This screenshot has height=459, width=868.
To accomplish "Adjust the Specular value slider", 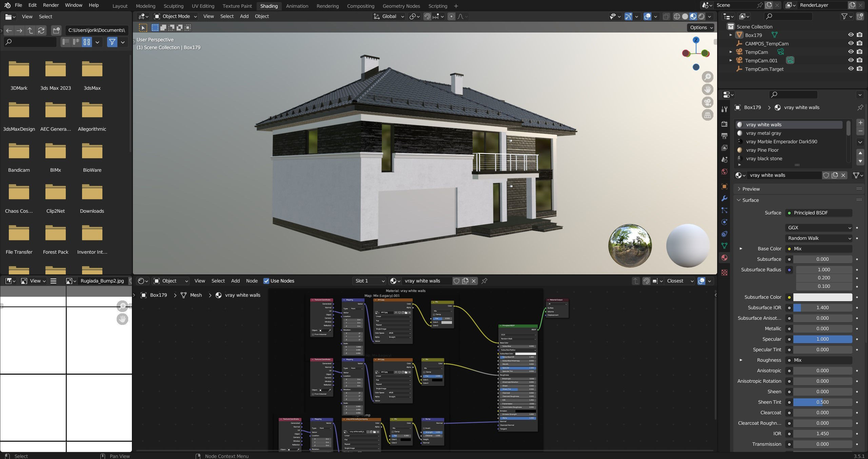I will tap(823, 339).
